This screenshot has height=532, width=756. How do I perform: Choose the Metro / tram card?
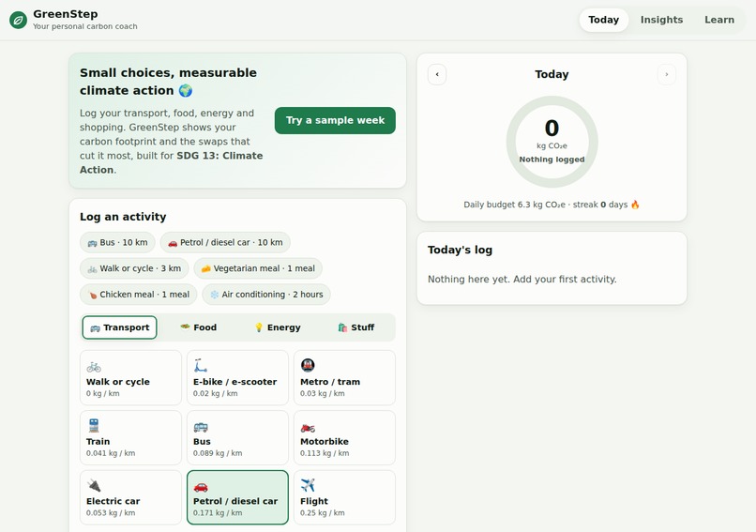coord(345,378)
